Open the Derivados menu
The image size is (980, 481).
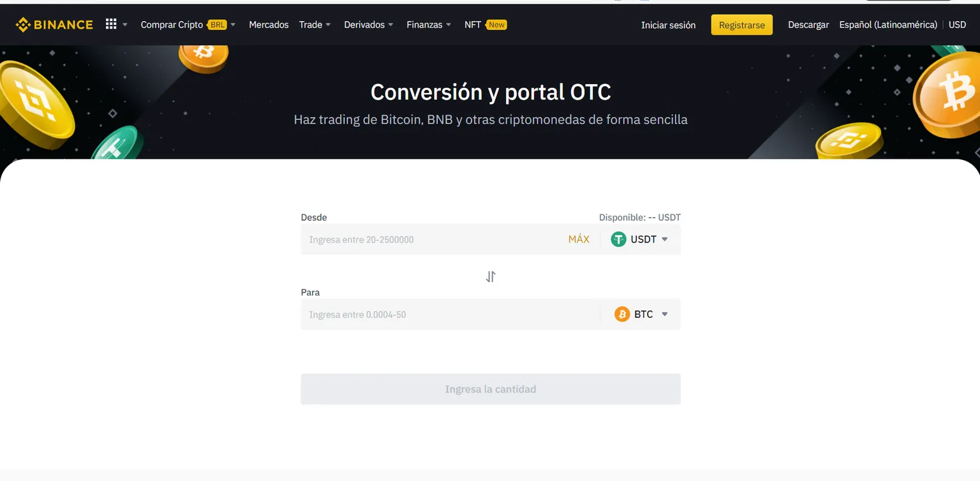click(x=364, y=25)
